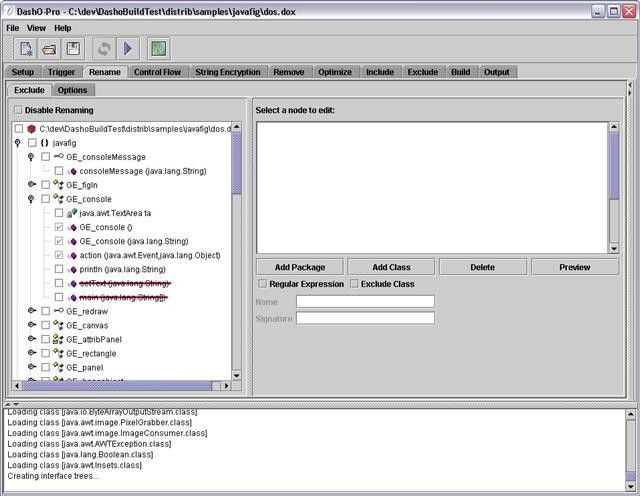Click the println method diamond icon
Viewport: 640px width, 496px height.
click(72, 270)
